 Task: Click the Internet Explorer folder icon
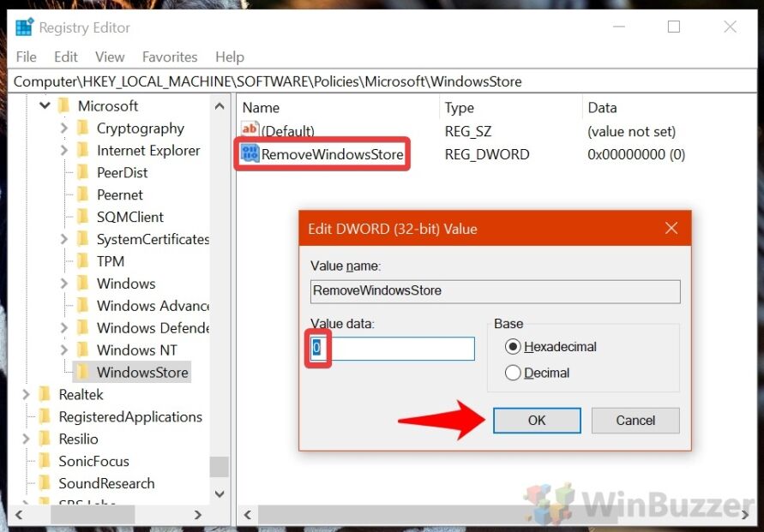[83, 151]
